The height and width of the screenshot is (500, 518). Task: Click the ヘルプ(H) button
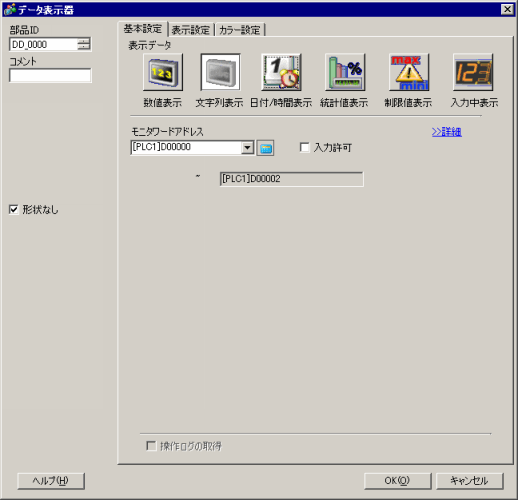click(x=51, y=481)
